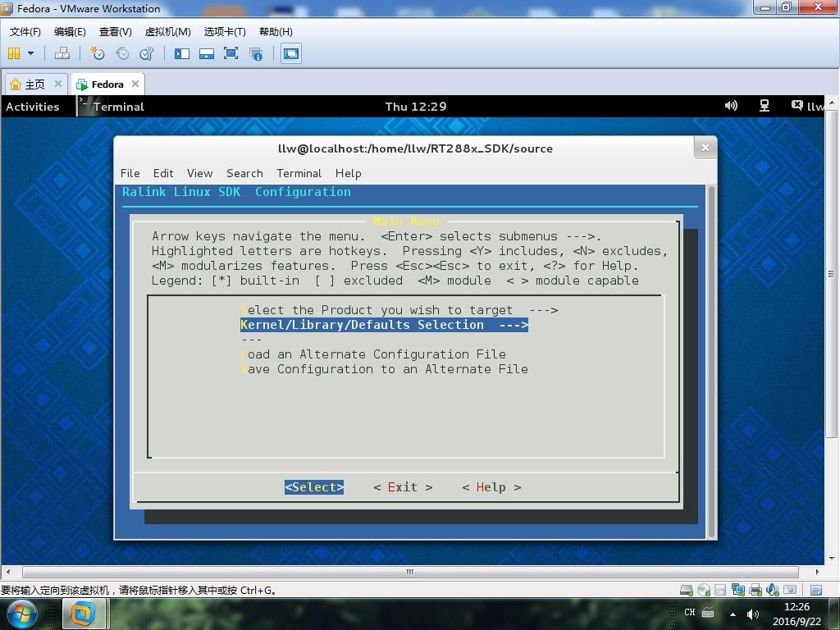Click the GNOME volume icon
840x630 pixels.
[x=731, y=106]
